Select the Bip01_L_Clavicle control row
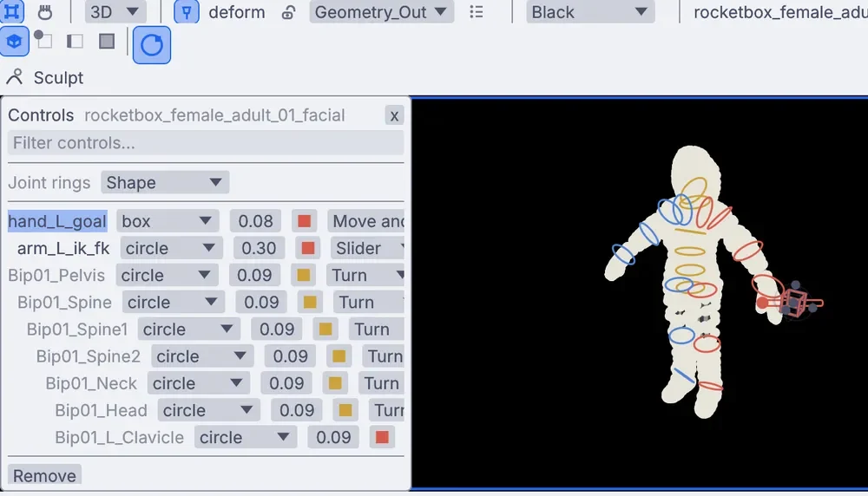 pos(119,438)
